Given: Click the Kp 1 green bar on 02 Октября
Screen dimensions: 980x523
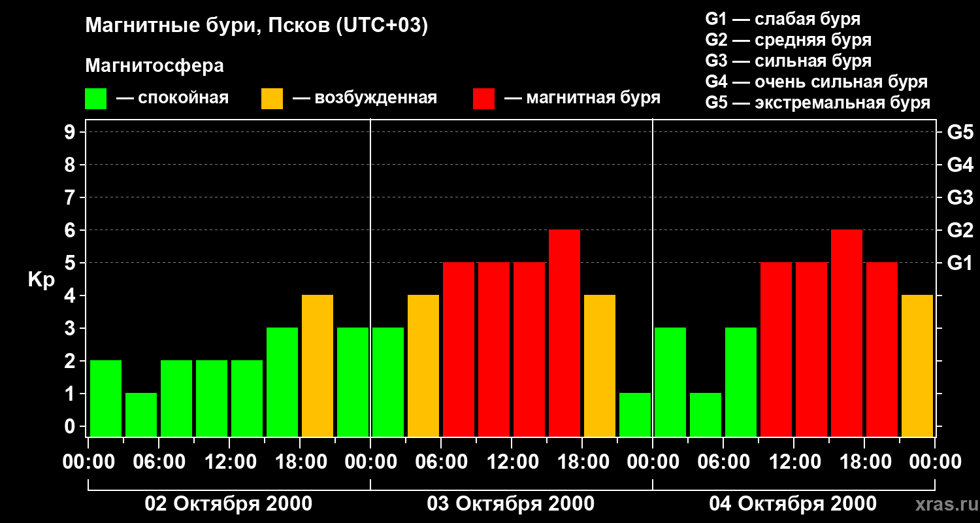Looking at the screenshot, I should pyautogui.click(x=141, y=414).
